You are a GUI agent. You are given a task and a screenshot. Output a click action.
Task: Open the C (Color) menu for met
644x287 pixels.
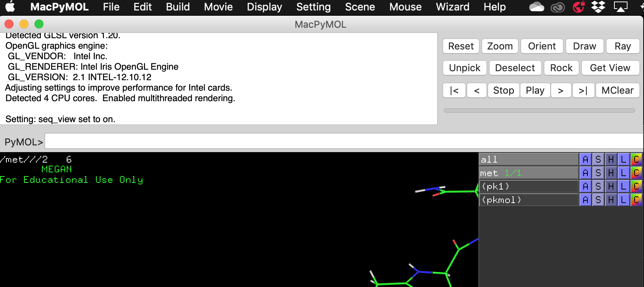tap(636, 173)
